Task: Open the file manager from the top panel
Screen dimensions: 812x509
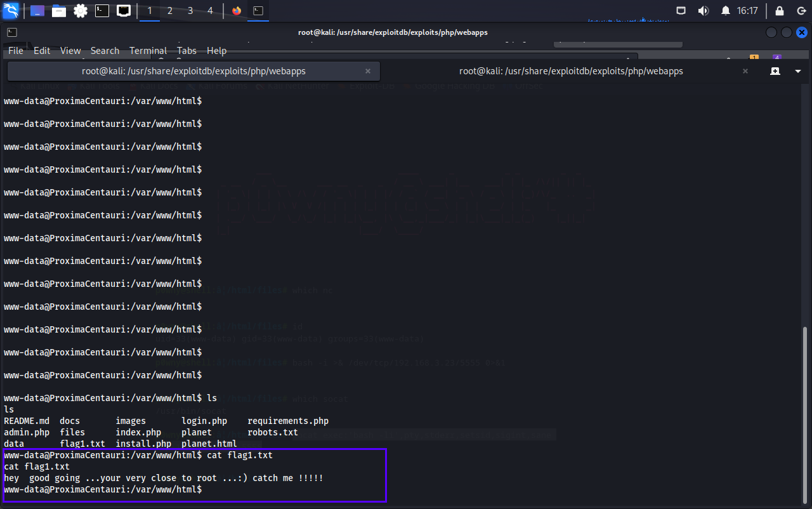Action: [x=59, y=11]
